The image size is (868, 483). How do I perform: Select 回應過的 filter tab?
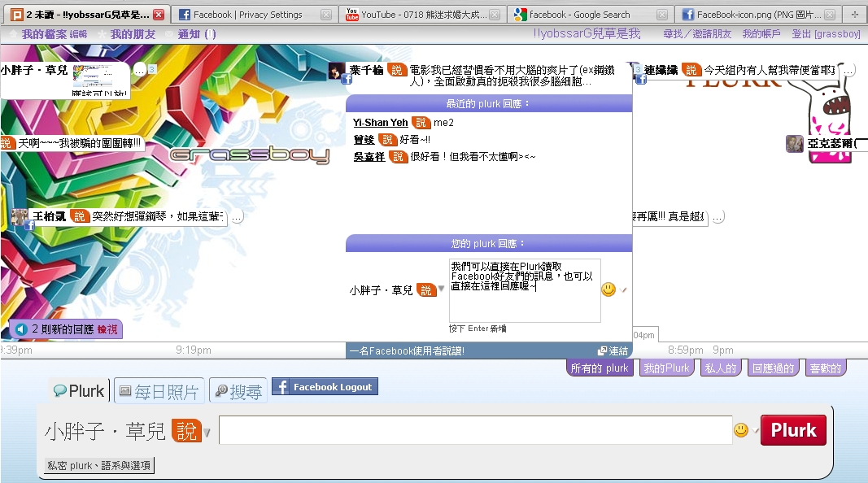tap(773, 368)
